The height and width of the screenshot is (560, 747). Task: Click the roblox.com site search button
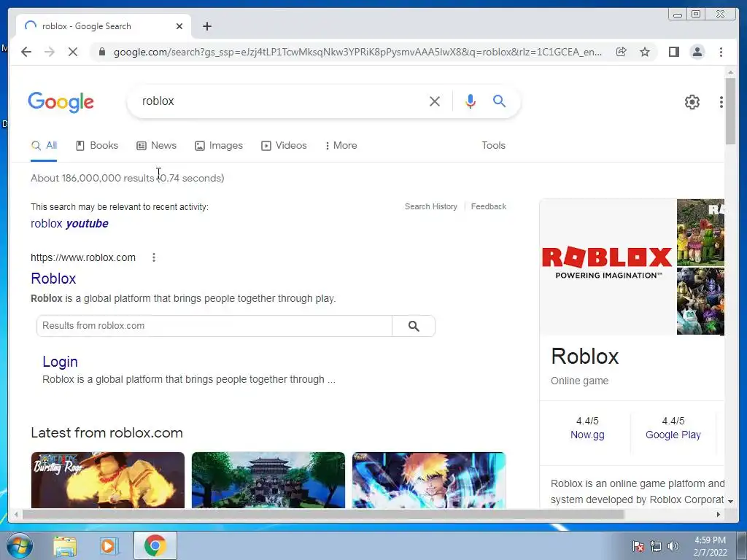coord(414,326)
